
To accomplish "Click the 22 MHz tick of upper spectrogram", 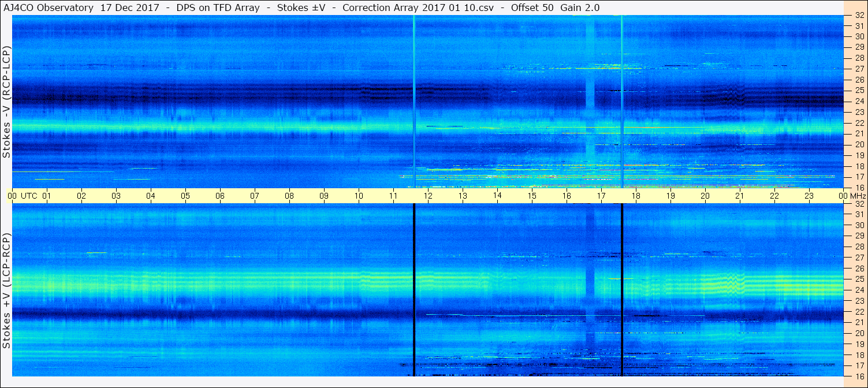I will coord(859,123).
